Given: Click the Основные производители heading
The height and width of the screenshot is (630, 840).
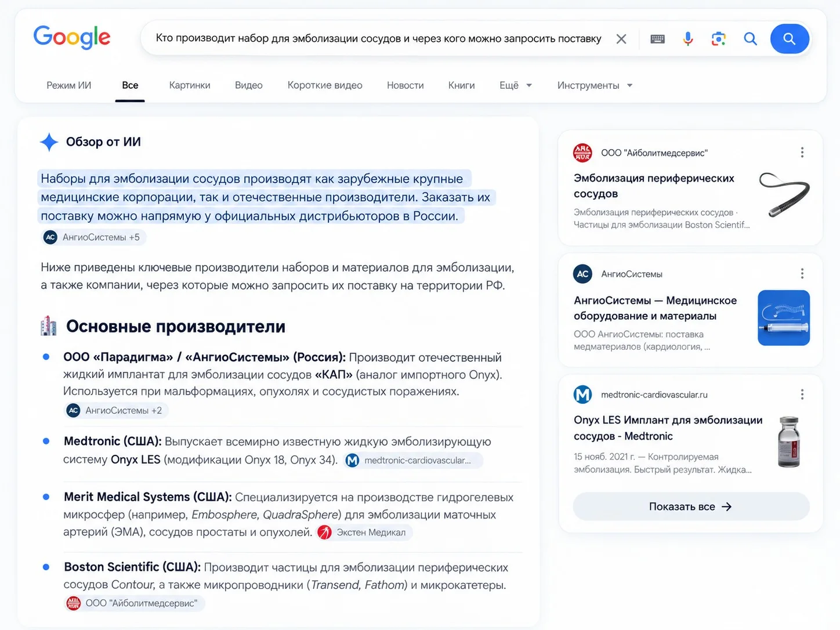Looking at the screenshot, I should (176, 327).
